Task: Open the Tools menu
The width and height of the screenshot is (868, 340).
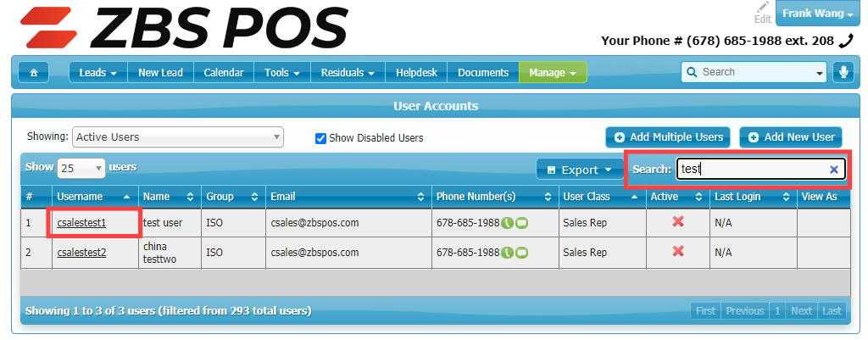Action: [282, 73]
